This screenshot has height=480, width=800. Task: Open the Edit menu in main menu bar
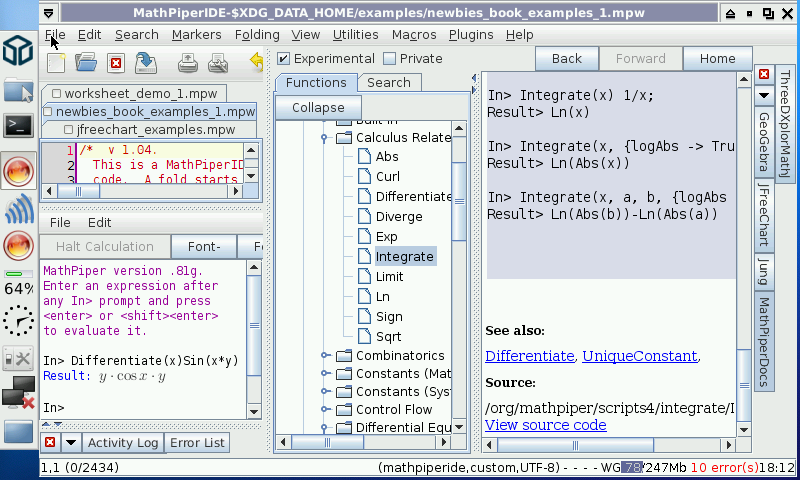click(x=89, y=35)
